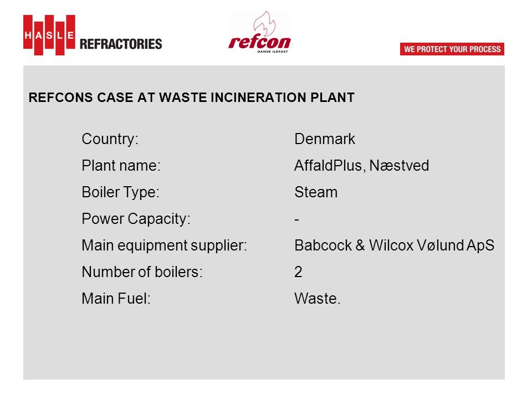
Task: Select the number 2 boilers value
Action: pyautogui.click(x=298, y=272)
